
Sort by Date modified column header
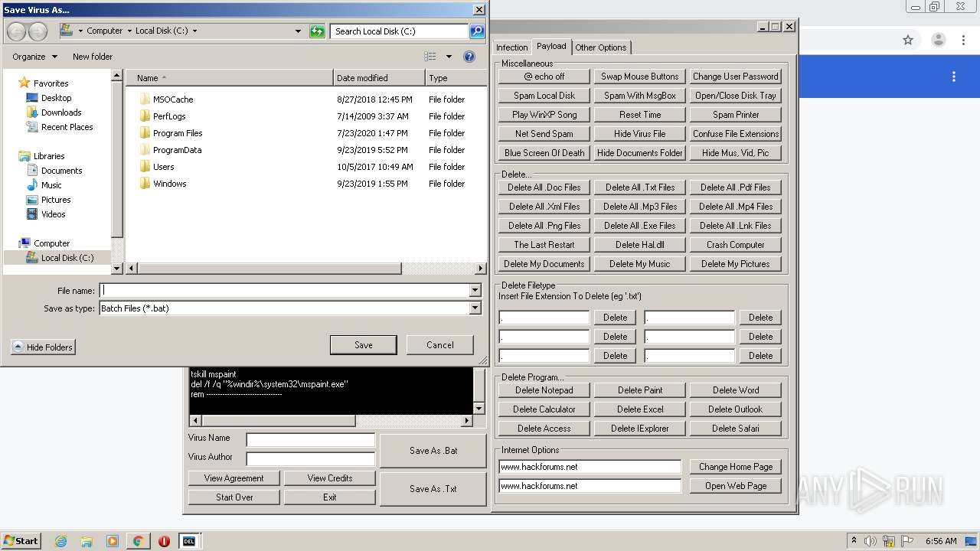pyautogui.click(x=380, y=78)
